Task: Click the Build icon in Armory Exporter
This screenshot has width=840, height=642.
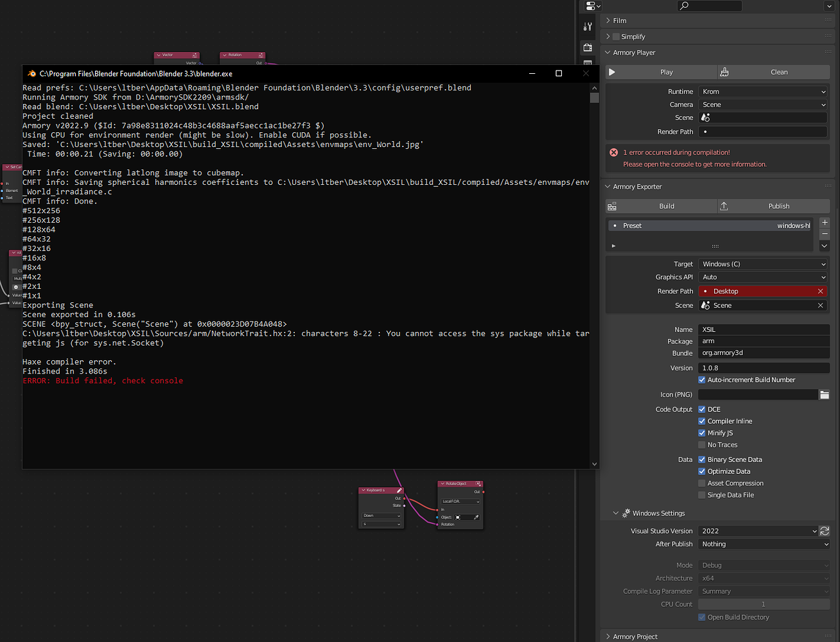Action: point(612,205)
